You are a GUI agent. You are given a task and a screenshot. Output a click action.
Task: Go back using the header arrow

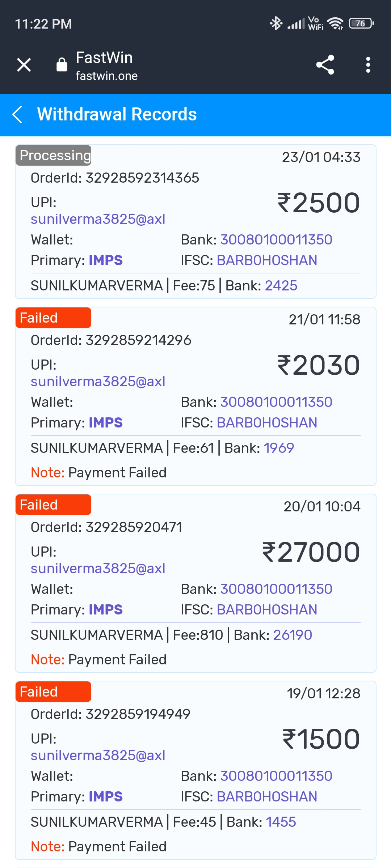pyautogui.click(x=17, y=114)
